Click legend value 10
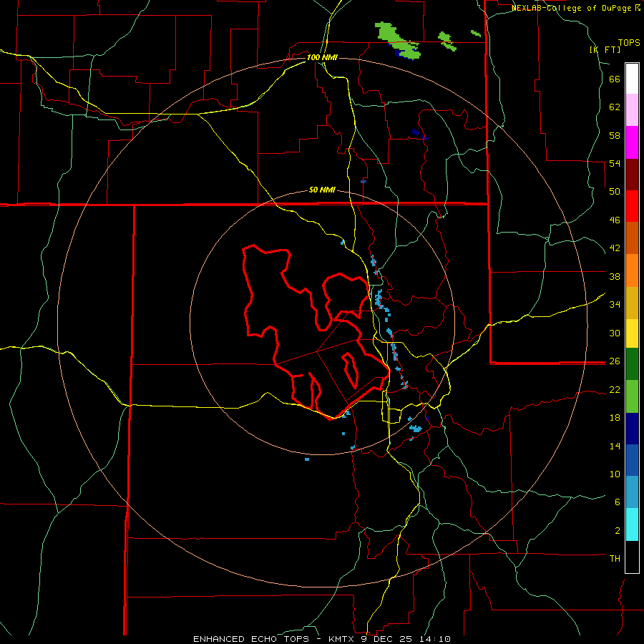 [615, 474]
